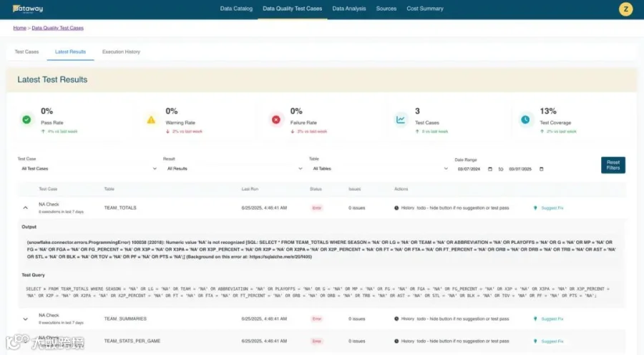Click Suggest Fix for TEAM_SUMMARIES
This screenshot has height=355, width=644.
click(x=552, y=318)
